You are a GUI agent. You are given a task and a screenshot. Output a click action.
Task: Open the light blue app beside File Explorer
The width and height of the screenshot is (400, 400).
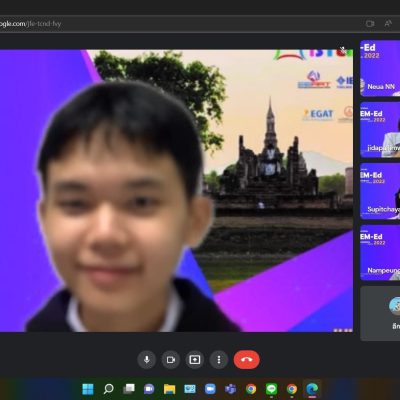pos(190,389)
